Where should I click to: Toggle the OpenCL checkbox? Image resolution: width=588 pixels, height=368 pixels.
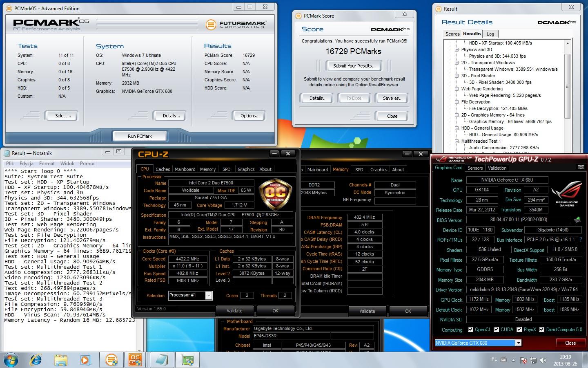[x=470, y=330]
